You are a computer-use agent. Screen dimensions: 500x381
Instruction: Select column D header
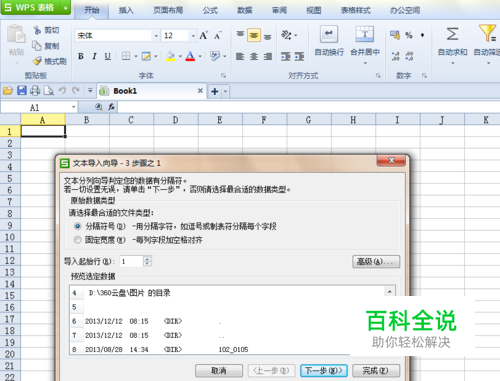pyautogui.click(x=176, y=120)
